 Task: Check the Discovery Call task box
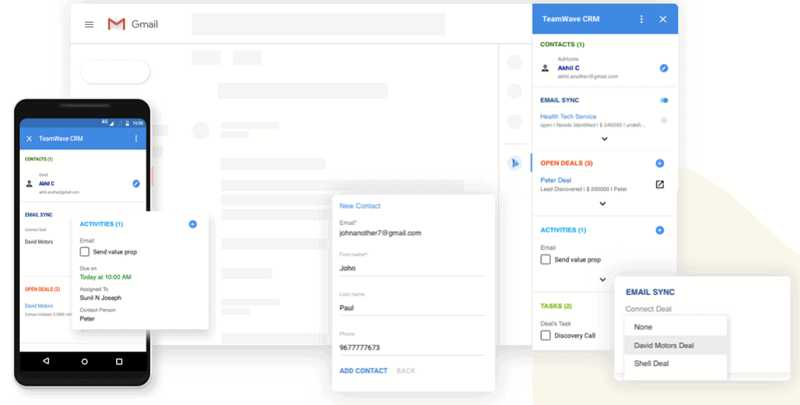tap(545, 335)
